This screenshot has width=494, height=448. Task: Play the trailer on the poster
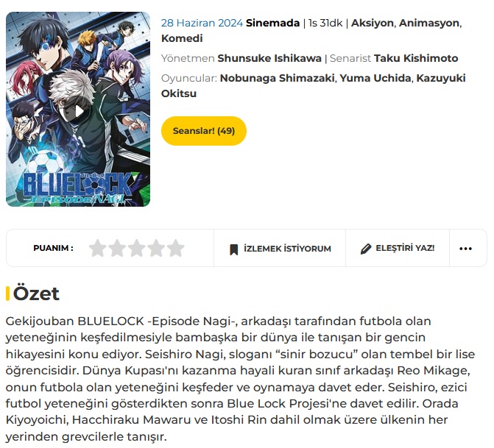pyautogui.click(x=79, y=111)
